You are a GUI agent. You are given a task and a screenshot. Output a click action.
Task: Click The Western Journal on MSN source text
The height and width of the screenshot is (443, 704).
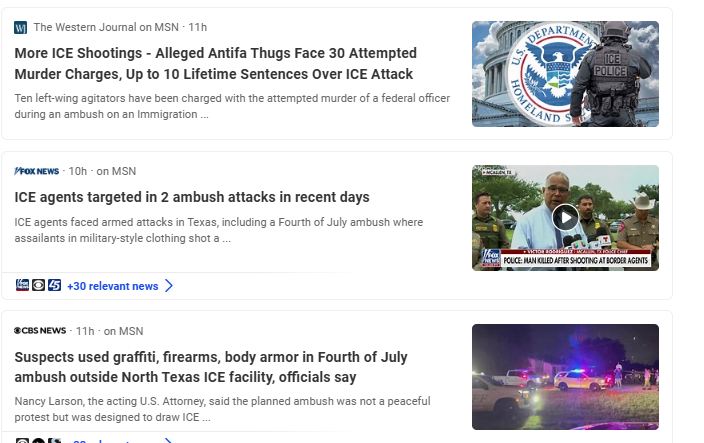106,27
